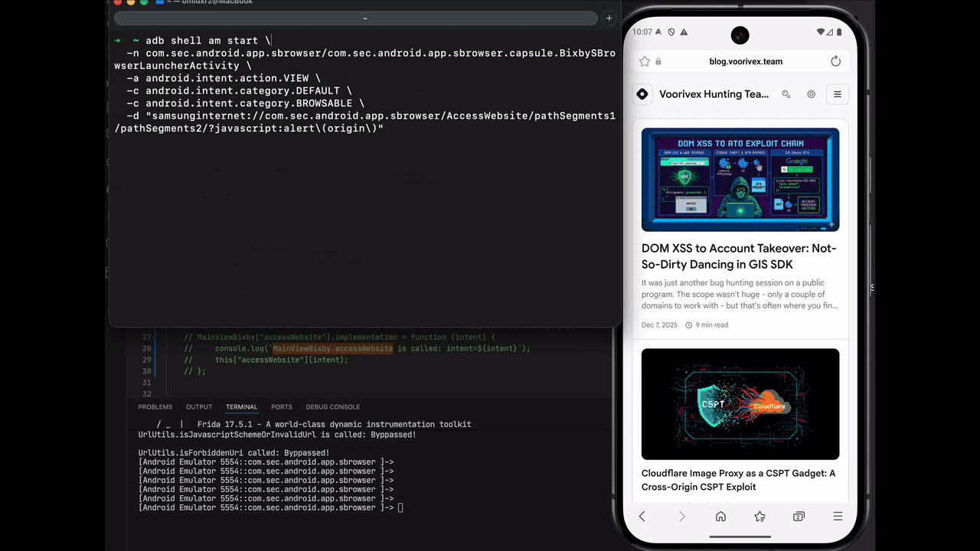Click the terminal window zoom green button
The image size is (980, 551).
pos(144,2)
